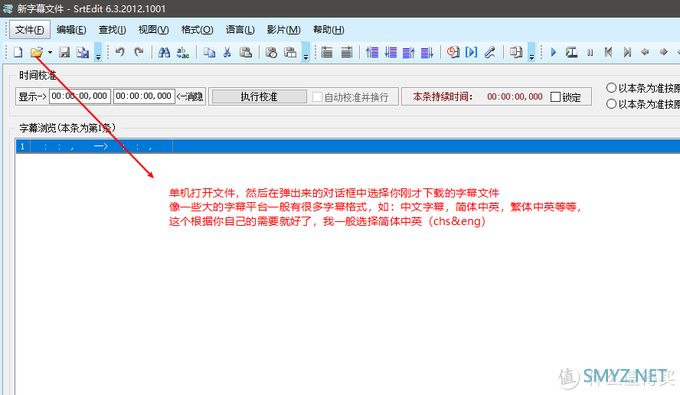
Task: Open the 视图(V) menu
Action: tap(154, 29)
